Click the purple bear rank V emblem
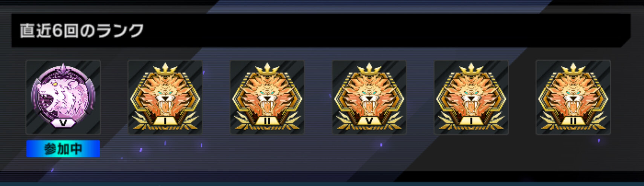This screenshot has width=644, height=186. coord(63,97)
